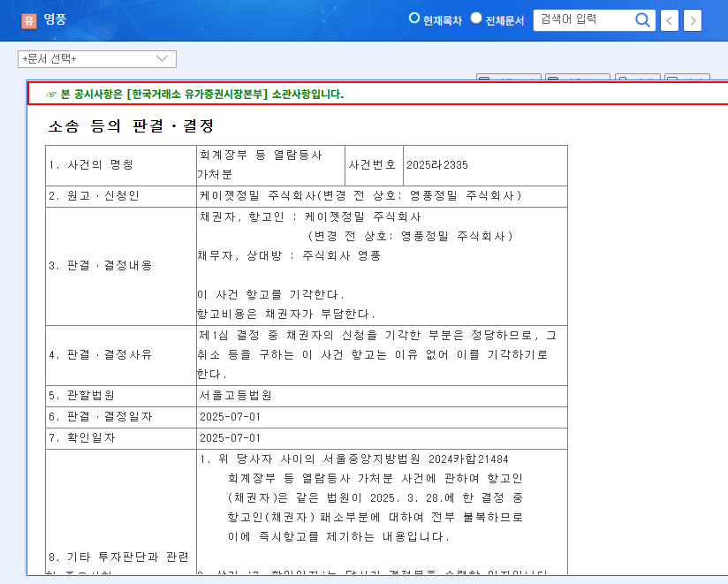This screenshot has width=728, height=584.
Task: Click the 이 사건 항고를 기각한다 line
Action: [x=270, y=295]
